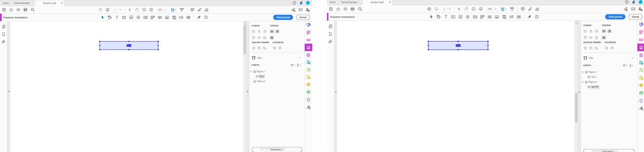
Task: Select Página 2 in left window fields tree
Action: click(x=261, y=81)
